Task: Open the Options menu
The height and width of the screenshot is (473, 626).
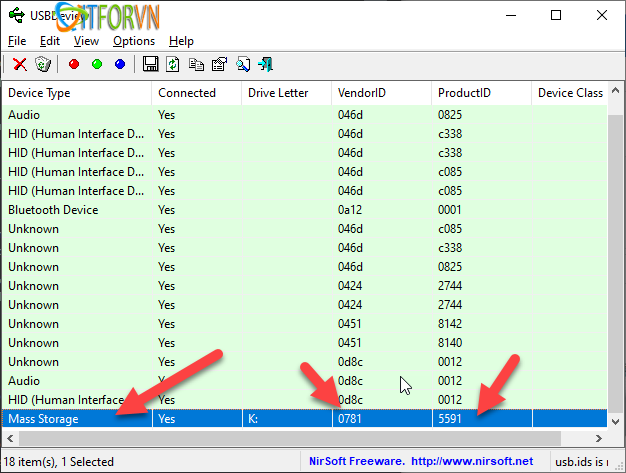Action: click(x=134, y=41)
